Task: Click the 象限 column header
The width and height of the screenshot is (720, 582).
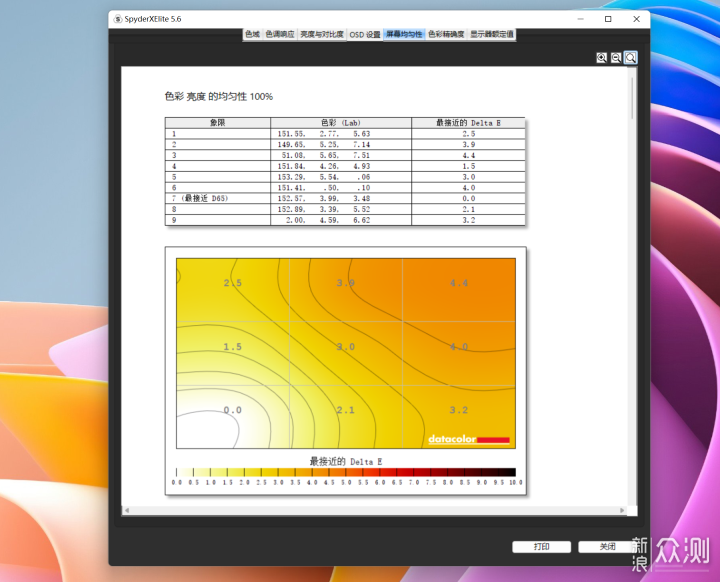Action: [218, 123]
